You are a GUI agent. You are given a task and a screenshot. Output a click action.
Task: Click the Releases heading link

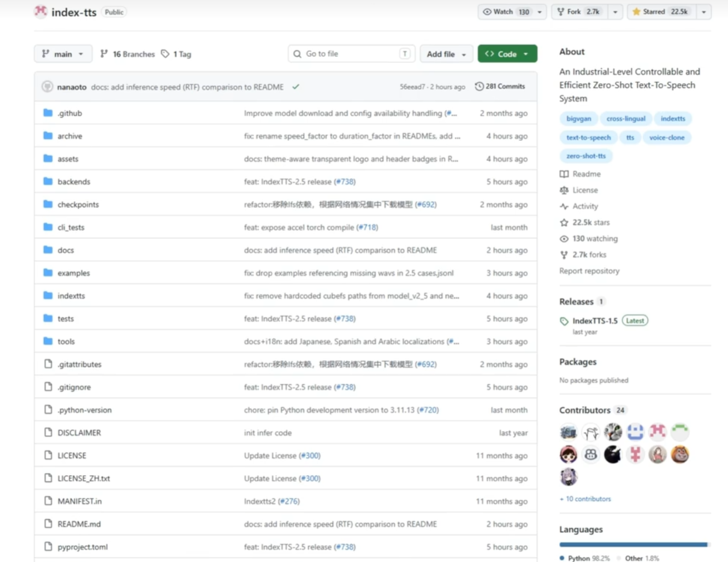point(576,302)
